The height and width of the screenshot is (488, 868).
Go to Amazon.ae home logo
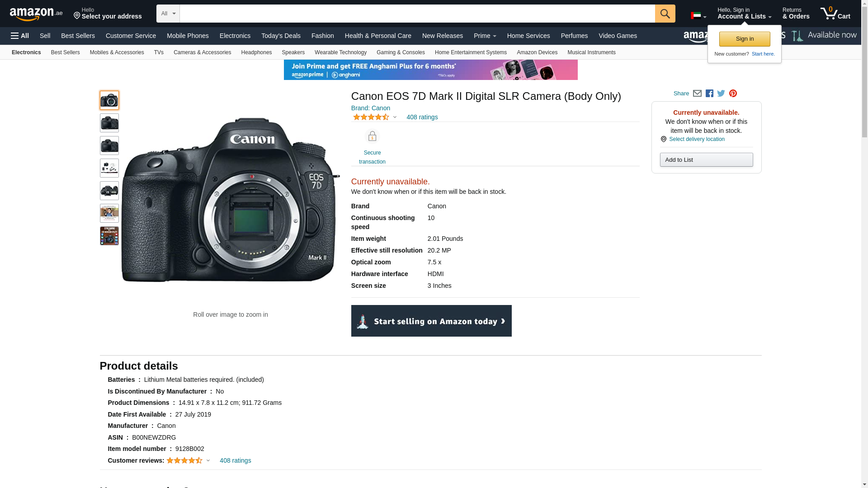[36, 14]
